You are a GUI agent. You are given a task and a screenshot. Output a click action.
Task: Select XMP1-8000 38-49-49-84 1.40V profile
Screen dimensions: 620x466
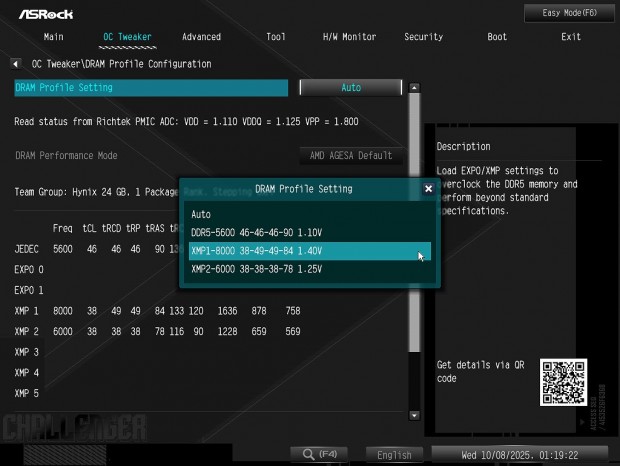coord(310,251)
